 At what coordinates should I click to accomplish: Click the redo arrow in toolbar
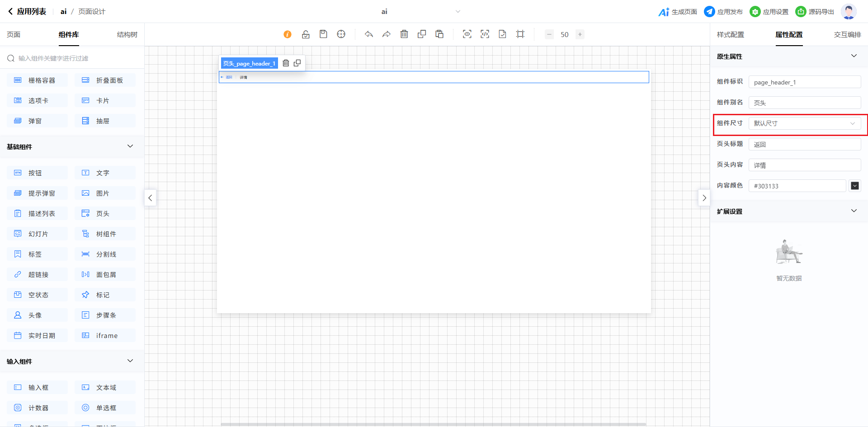(386, 34)
